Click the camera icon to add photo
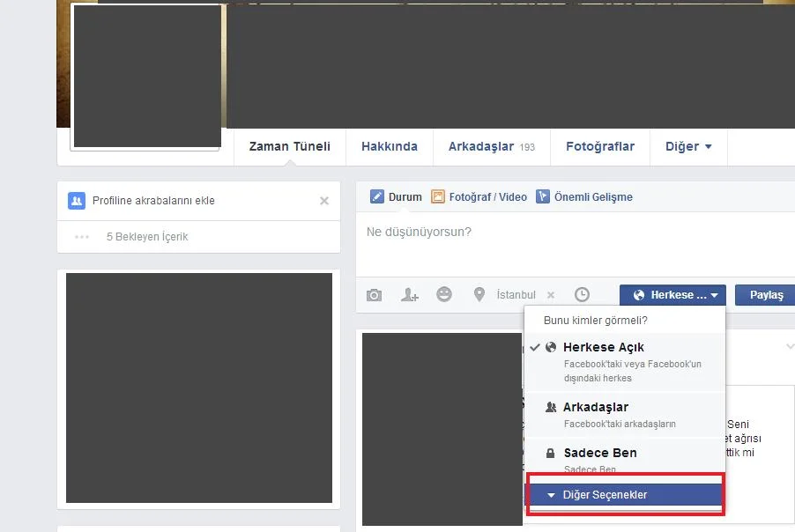 tap(375, 295)
